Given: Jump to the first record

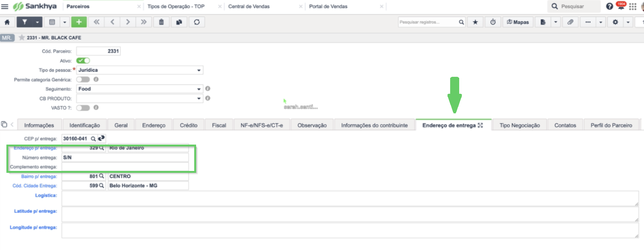Looking at the screenshot, I should (97, 22).
